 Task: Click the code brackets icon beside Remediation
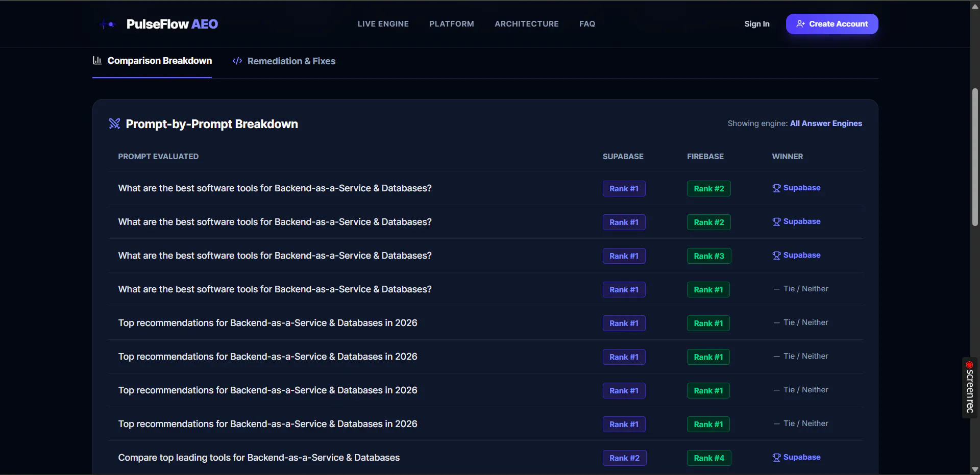pos(237,61)
